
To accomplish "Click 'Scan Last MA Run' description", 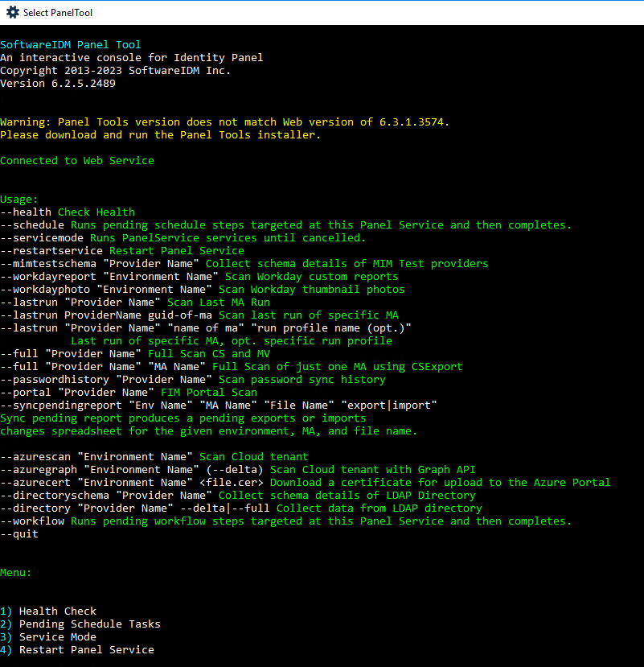I will (219, 302).
